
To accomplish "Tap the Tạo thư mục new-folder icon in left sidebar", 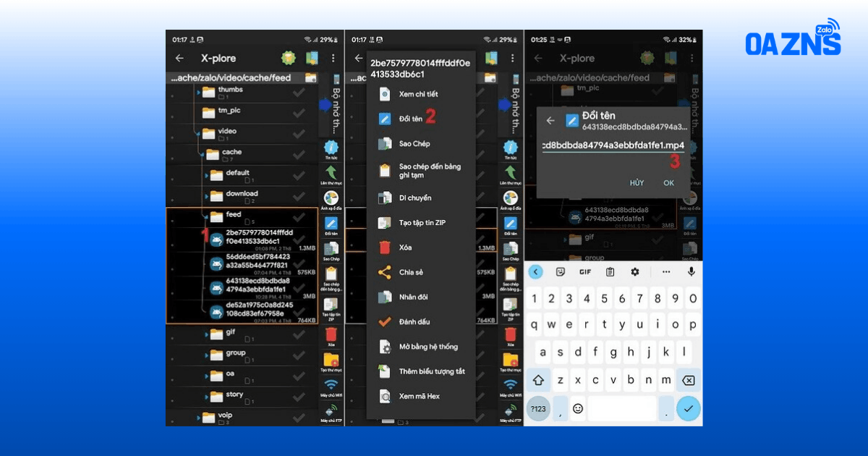I will click(331, 359).
